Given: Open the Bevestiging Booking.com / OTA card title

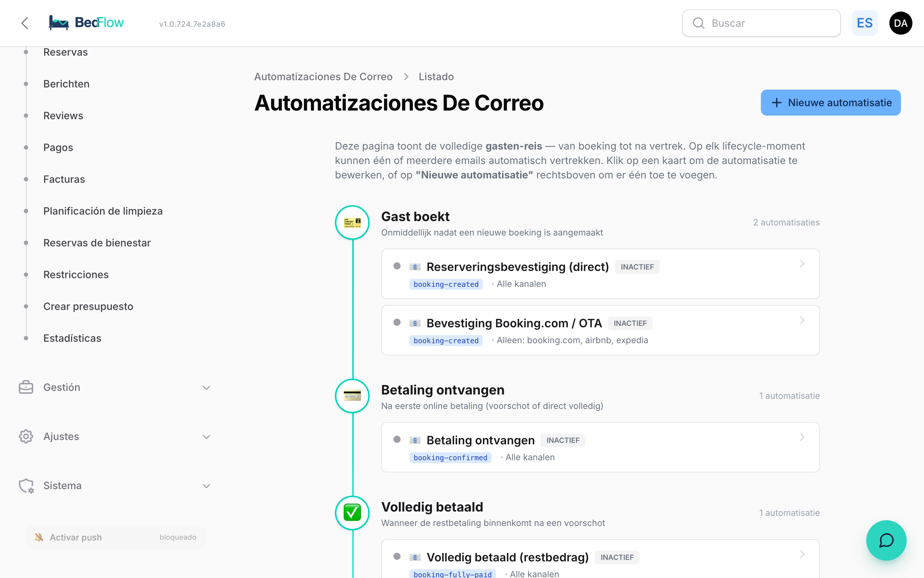Looking at the screenshot, I should (514, 323).
